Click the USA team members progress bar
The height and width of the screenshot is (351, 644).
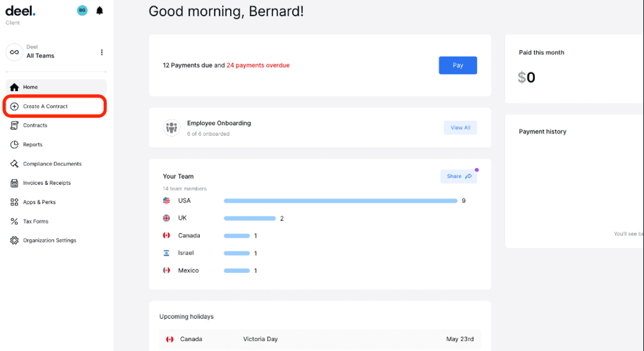340,201
